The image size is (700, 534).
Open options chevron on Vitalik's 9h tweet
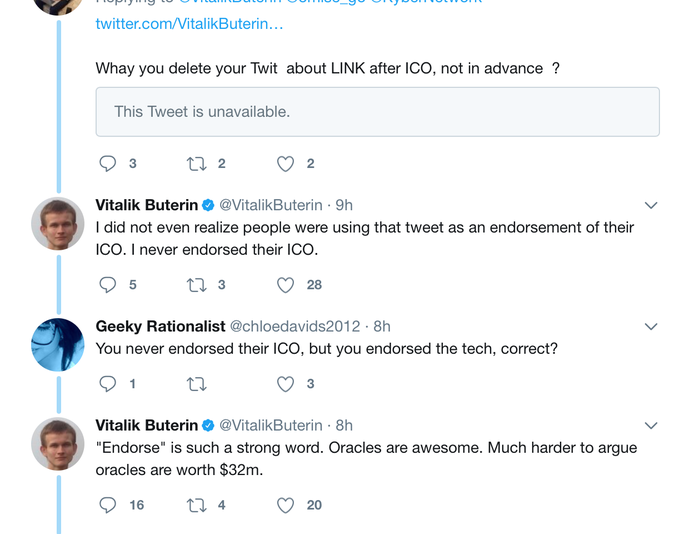tap(651, 205)
